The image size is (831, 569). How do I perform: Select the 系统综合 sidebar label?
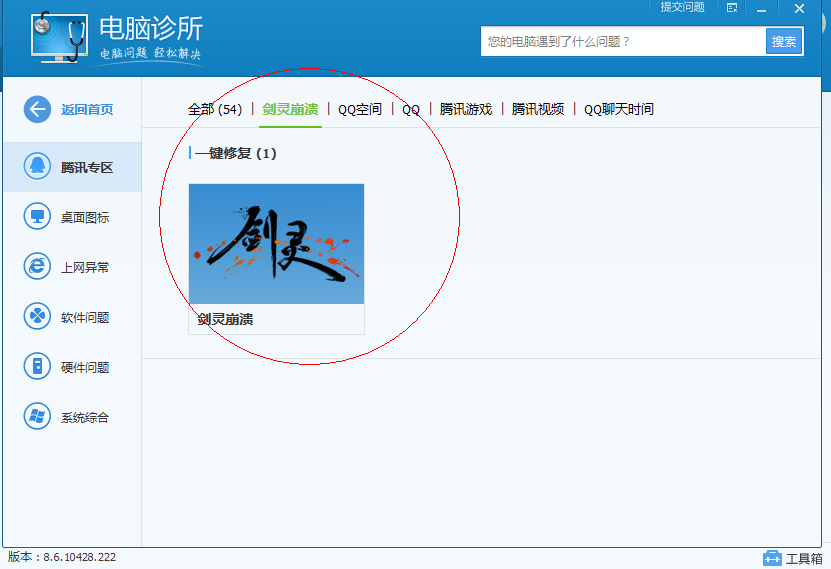(x=85, y=417)
